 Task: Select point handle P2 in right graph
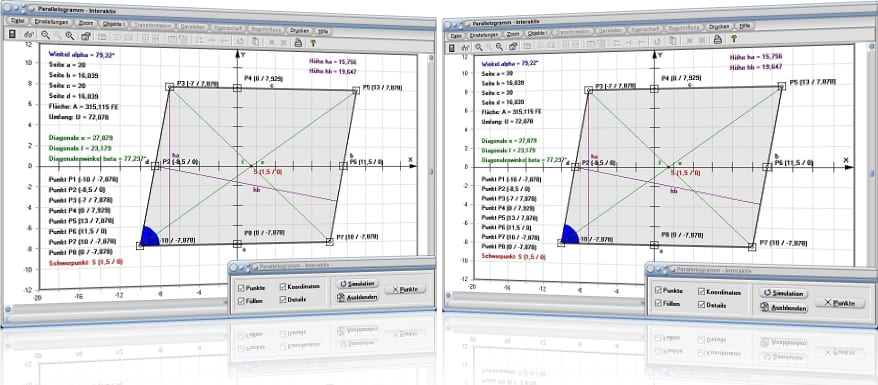[x=575, y=167]
